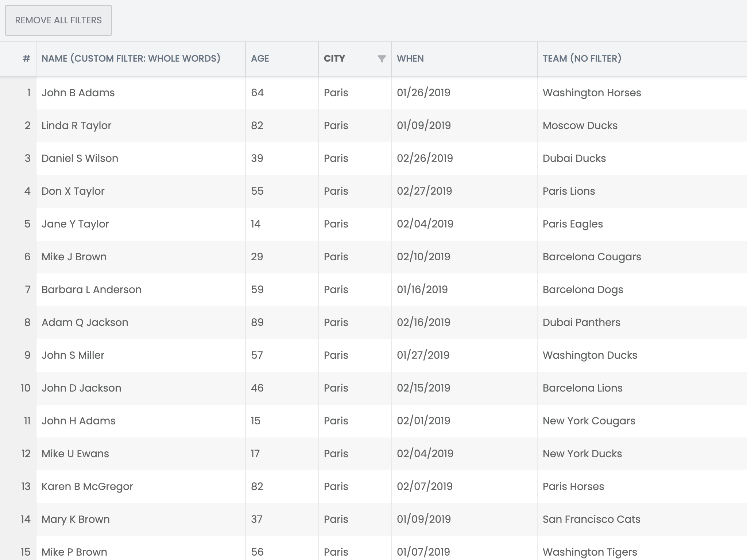Select Karen B McGregor's name cell
Screen dimensions: 747x560
(x=87, y=486)
